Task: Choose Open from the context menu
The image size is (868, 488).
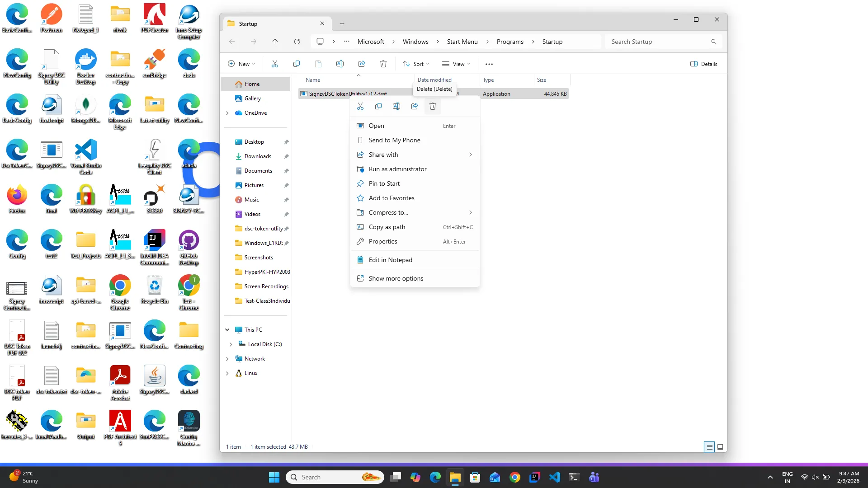Action: point(415,126)
